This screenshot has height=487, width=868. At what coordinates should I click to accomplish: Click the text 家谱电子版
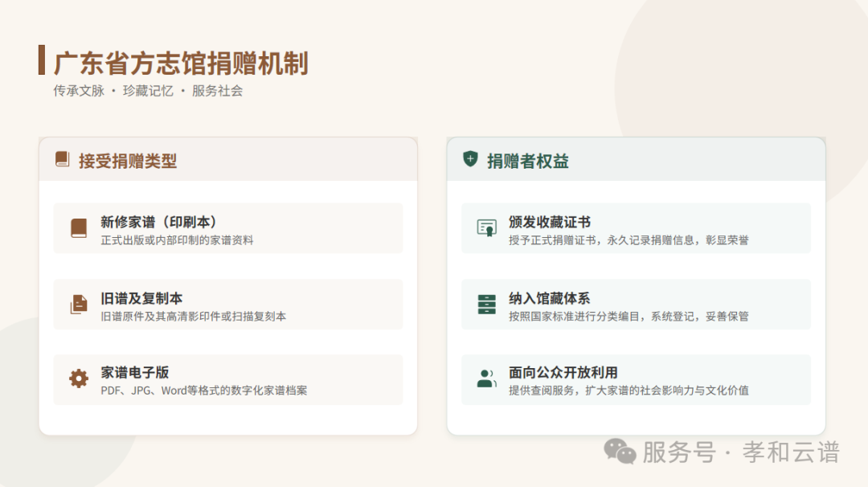pos(134,372)
